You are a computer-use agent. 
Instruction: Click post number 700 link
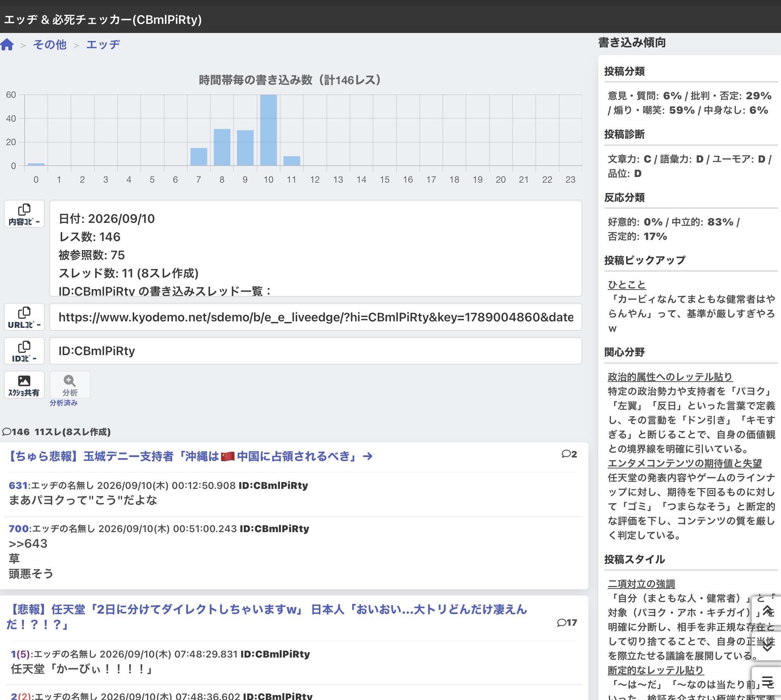(19, 528)
